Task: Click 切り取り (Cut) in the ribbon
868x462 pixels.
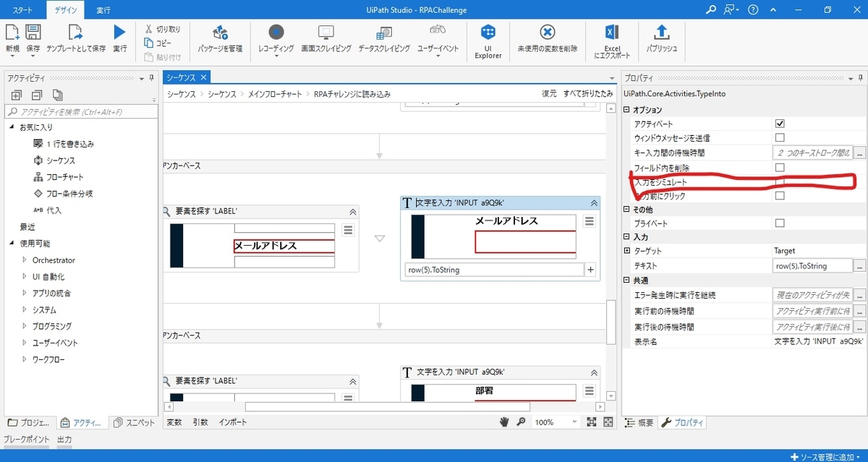Action: pos(163,29)
